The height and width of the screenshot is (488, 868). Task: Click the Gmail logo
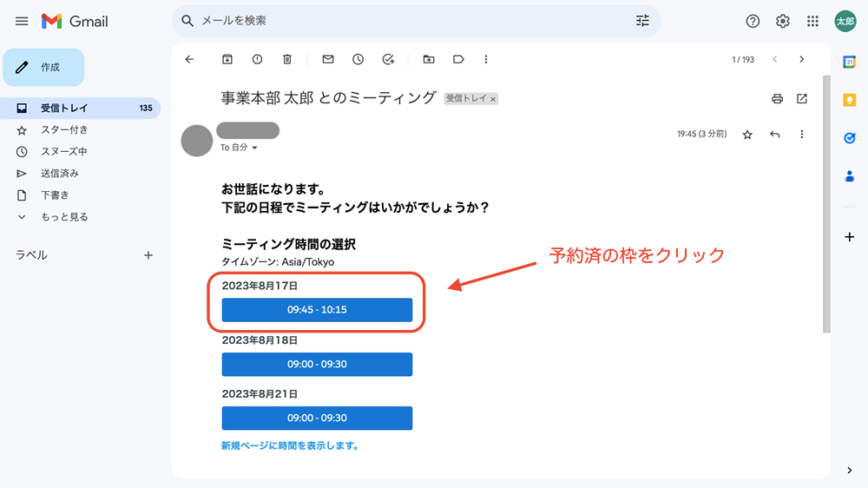tap(75, 21)
